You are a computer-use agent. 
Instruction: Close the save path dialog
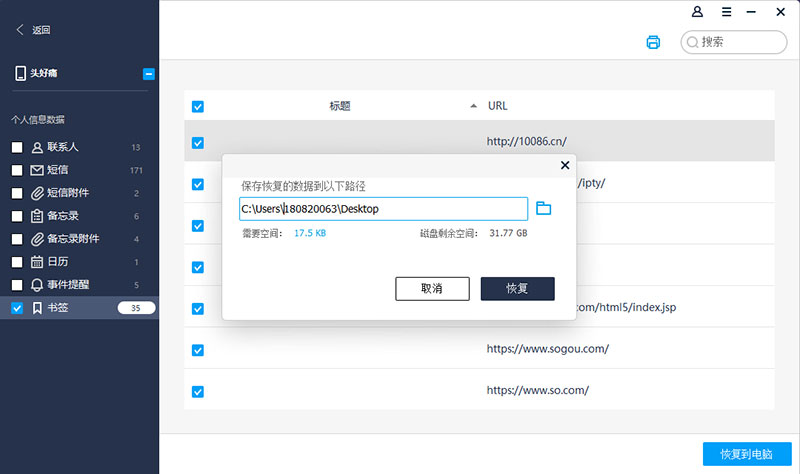(x=564, y=165)
